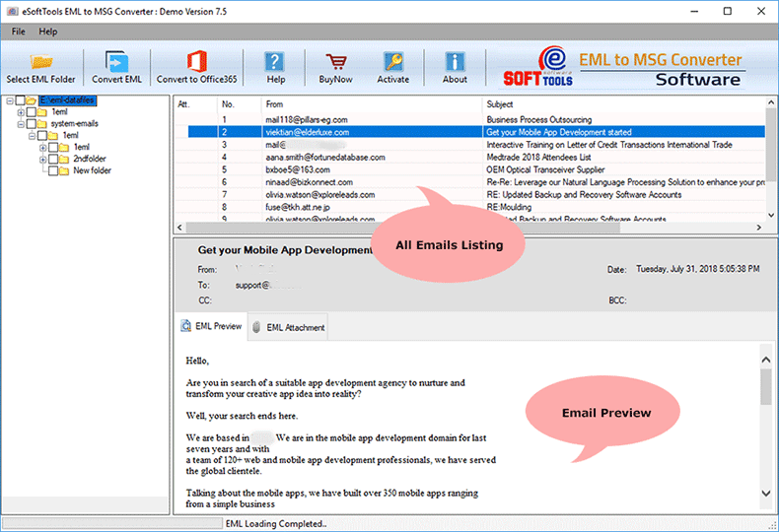Click folder icon of 2ndfolder
The width and height of the screenshot is (779, 532).
64,159
